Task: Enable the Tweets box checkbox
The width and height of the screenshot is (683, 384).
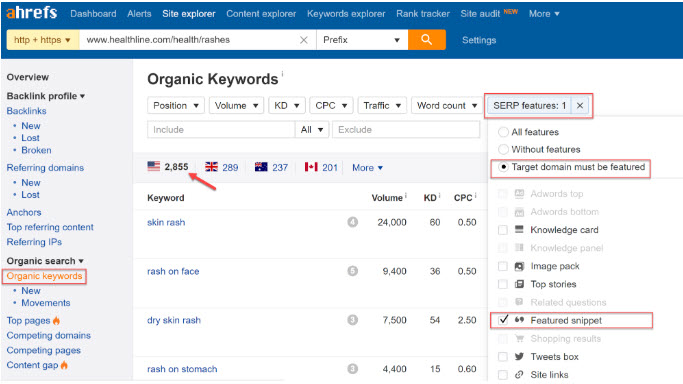Action: tap(503, 357)
